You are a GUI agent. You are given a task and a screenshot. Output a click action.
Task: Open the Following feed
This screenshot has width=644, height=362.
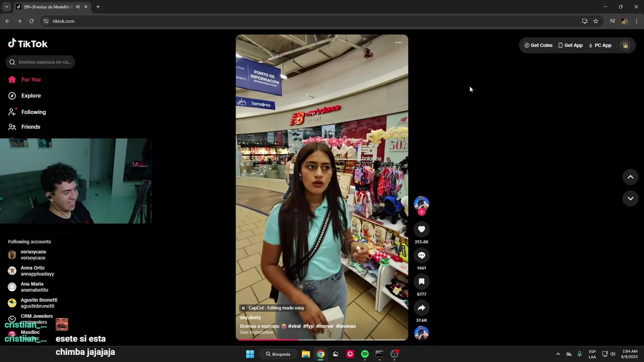point(27,112)
